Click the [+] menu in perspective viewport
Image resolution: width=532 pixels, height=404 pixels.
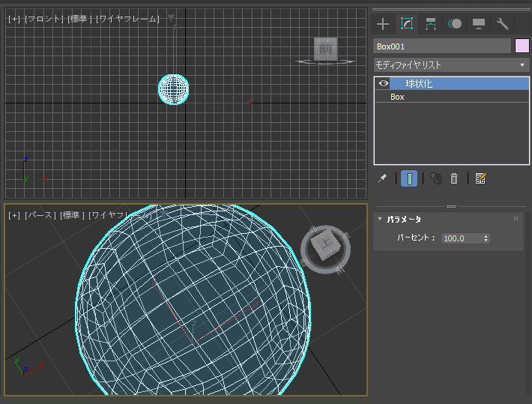14,215
